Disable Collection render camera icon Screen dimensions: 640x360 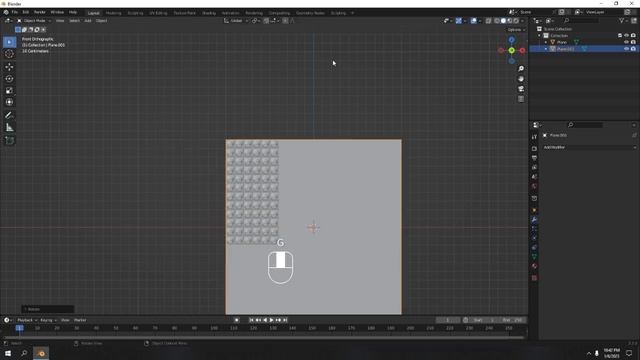click(x=633, y=36)
